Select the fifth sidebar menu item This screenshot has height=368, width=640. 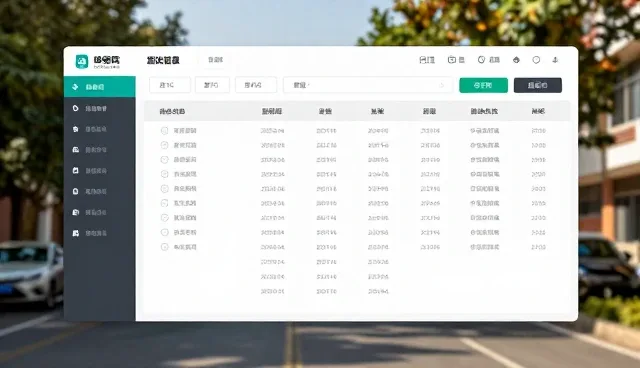100,171
